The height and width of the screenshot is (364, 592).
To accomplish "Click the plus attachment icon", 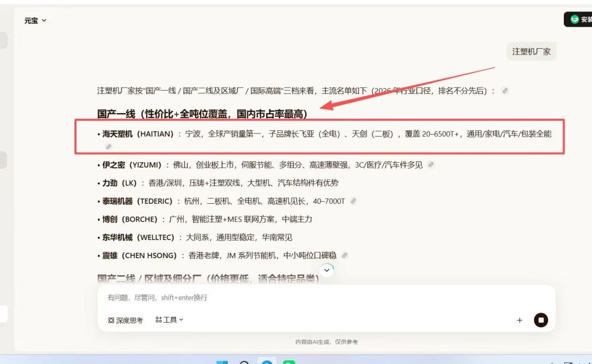I will pyautogui.click(x=520, y=320).
